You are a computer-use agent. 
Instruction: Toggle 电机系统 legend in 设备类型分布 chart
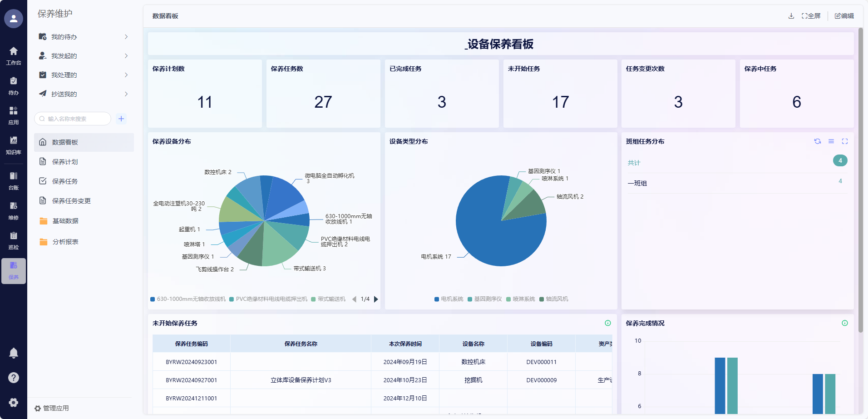tap(449, 299)
